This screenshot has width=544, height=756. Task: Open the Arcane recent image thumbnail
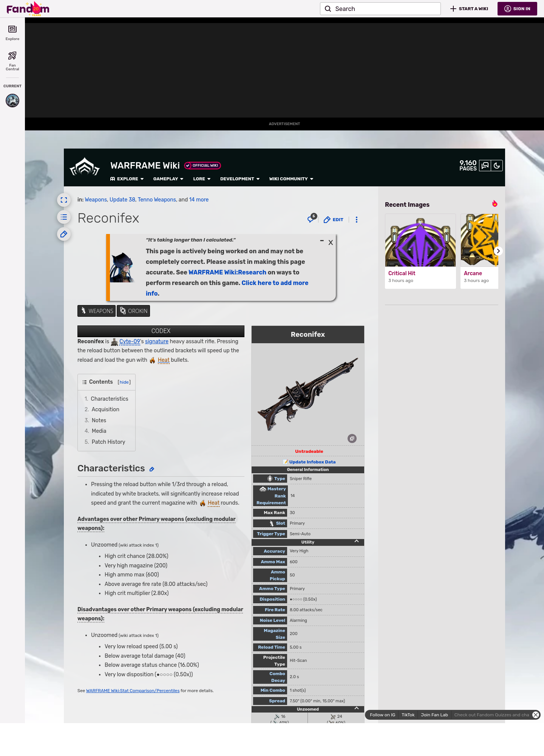click(x=479, y=240)
